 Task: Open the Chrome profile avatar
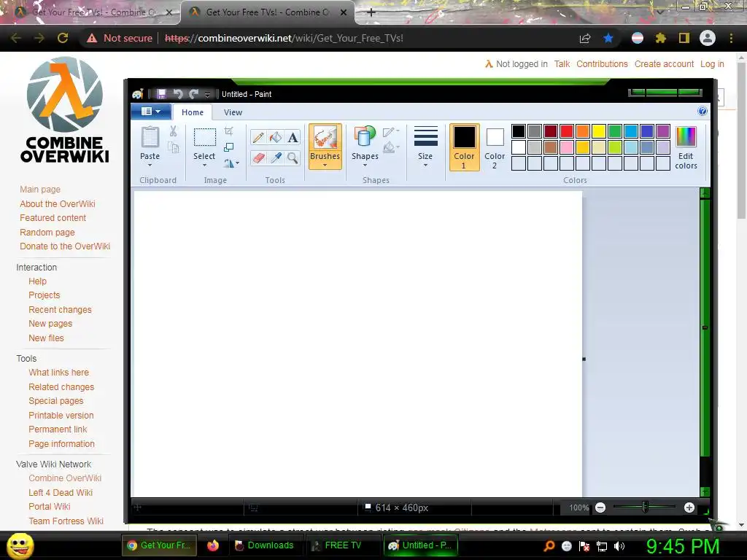(x=708, y=38)
